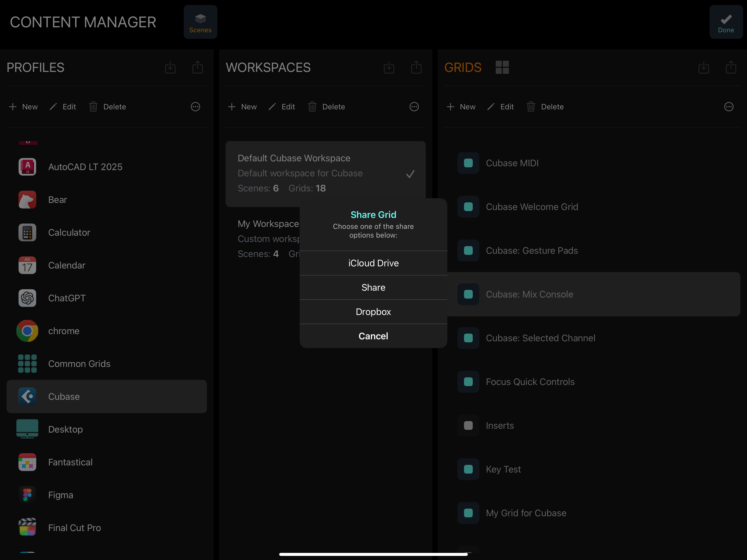Toggle the Key Test grid color indicator

point(468,469)
